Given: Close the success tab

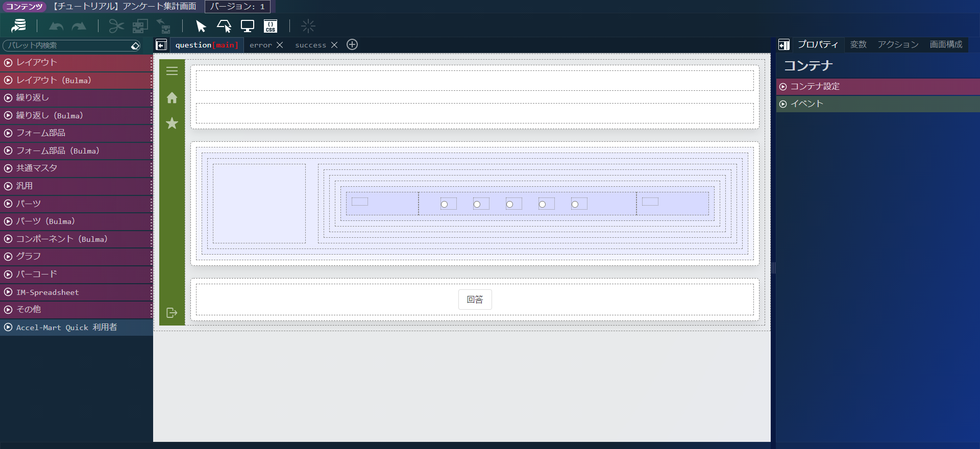Looking at the screenshot, I should pos(334,45).
